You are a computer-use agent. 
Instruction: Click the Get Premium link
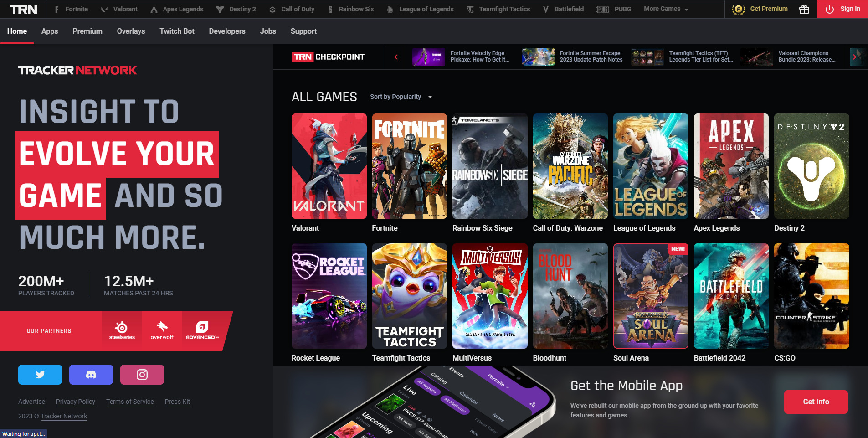pyautogui.click(x=760, y=9)
